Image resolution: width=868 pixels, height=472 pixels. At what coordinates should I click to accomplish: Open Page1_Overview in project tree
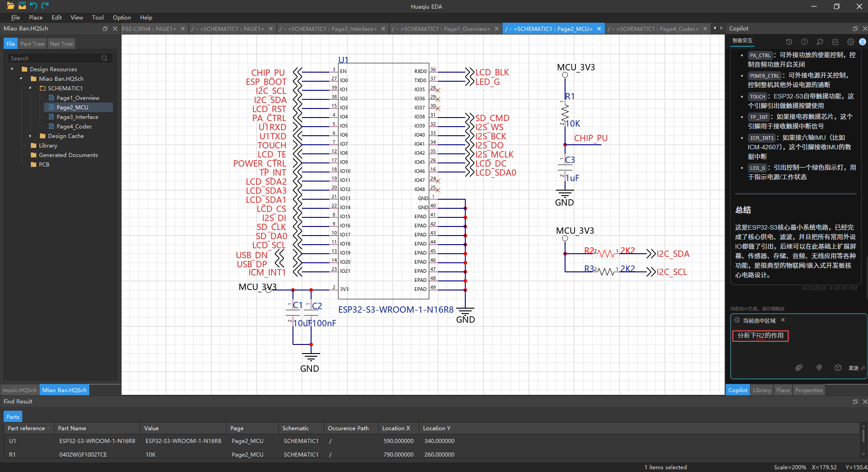(78, 98)
